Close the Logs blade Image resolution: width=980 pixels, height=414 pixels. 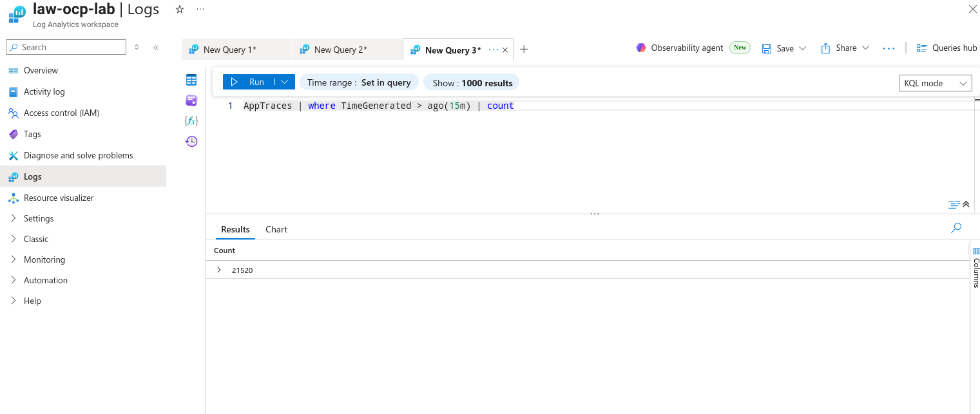click(x=972, y=9)
